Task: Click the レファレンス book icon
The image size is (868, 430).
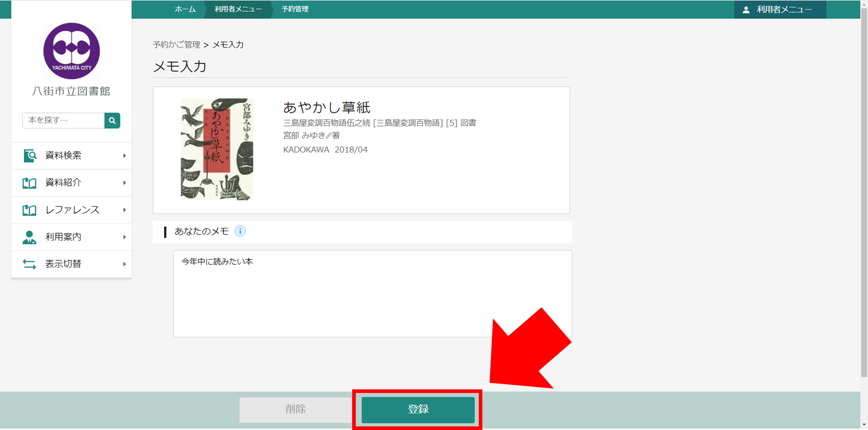Action: point(29,210)
